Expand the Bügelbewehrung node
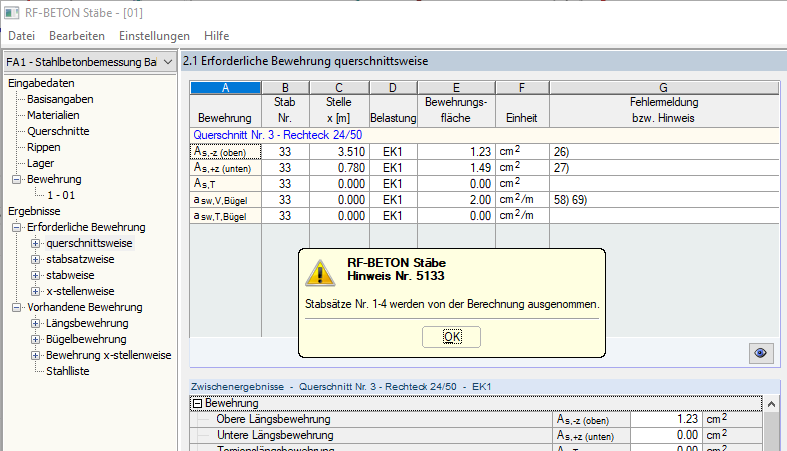 (35, 340)
